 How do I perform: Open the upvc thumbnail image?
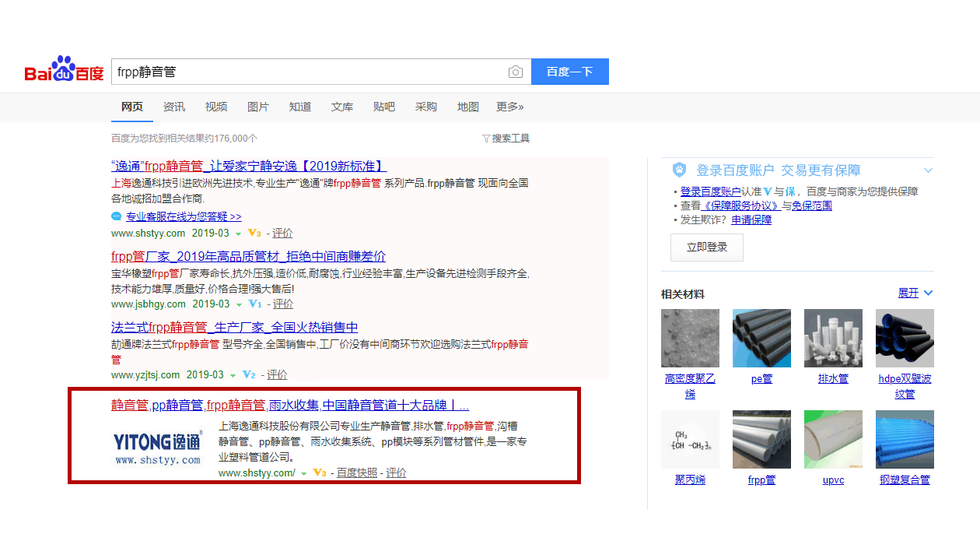[x=833, y=439]
